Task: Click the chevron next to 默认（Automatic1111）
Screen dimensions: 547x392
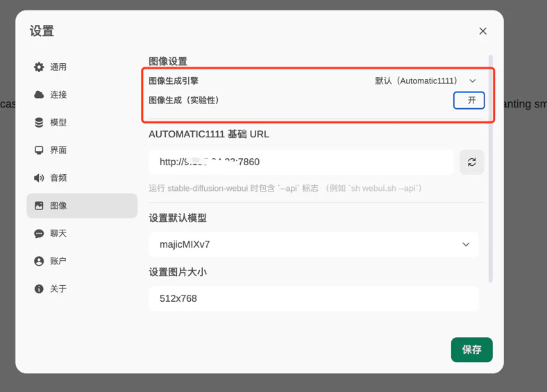Action: point(473,81)
